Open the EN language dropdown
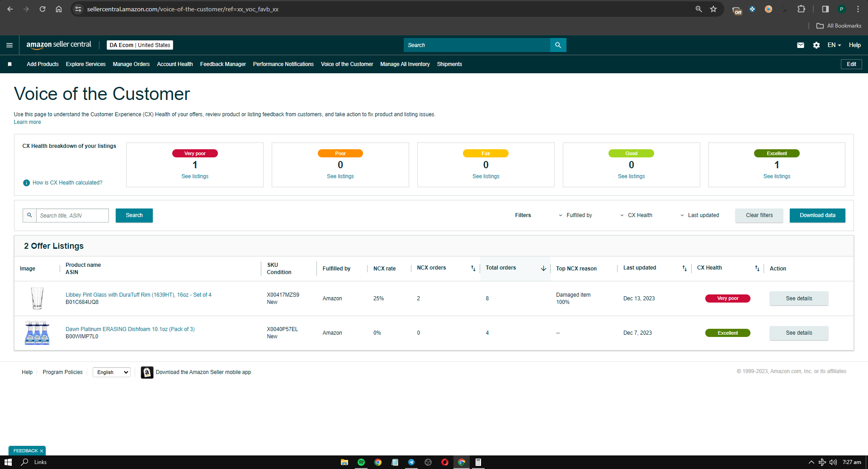Image resolution: width=868 pixels, height=469 pixels. [x=834, y=45]
